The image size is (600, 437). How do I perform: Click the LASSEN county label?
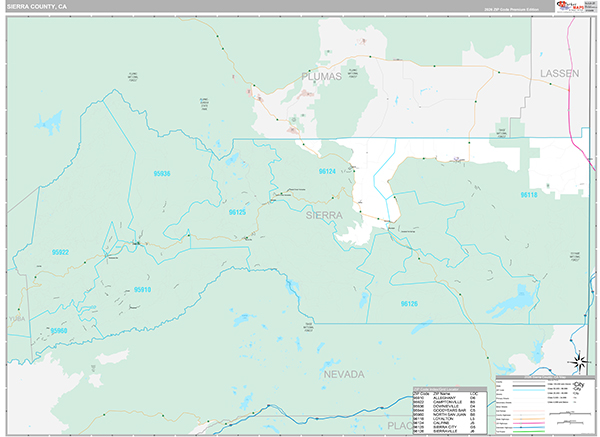pos(559,73)
